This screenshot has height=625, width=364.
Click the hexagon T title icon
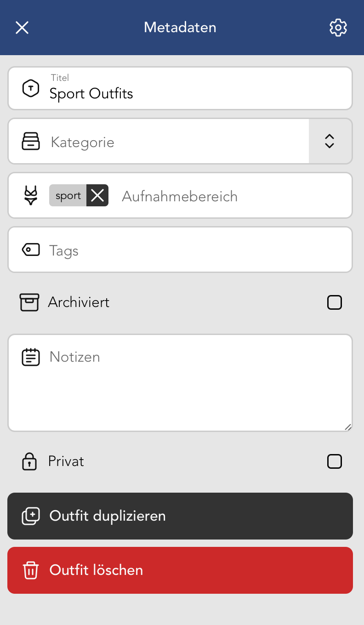(x=31, y=88)
